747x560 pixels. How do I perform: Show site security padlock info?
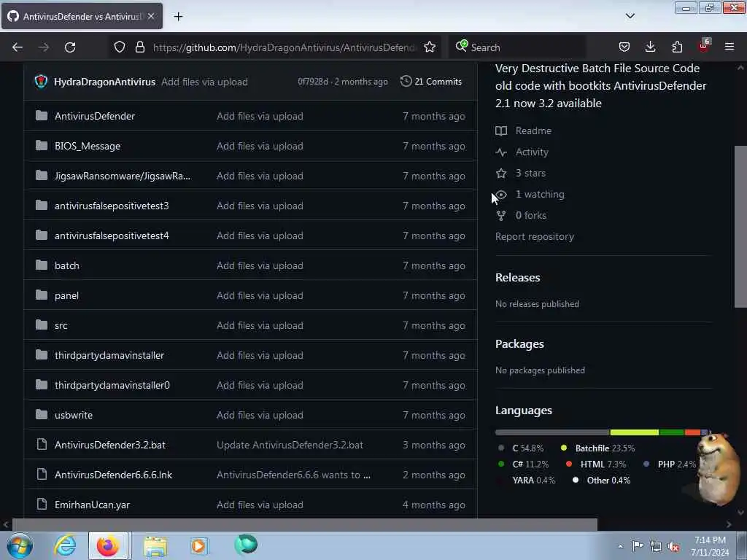139,47
